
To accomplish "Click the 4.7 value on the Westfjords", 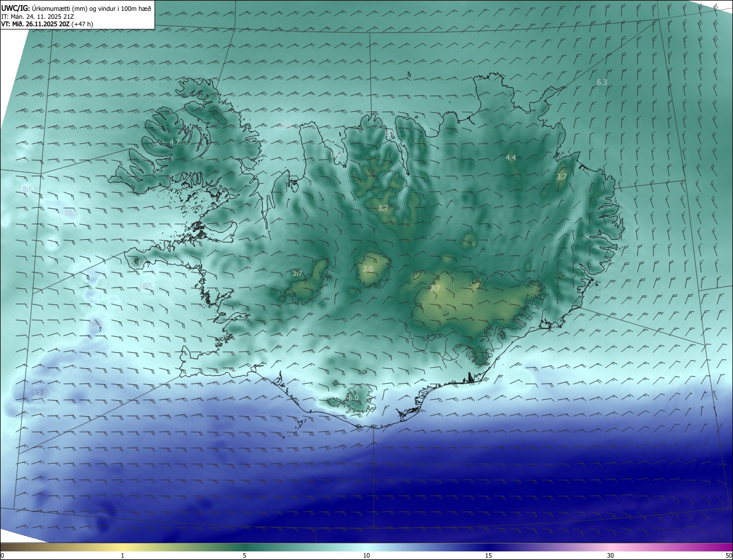I will click(x=175, y=142).
